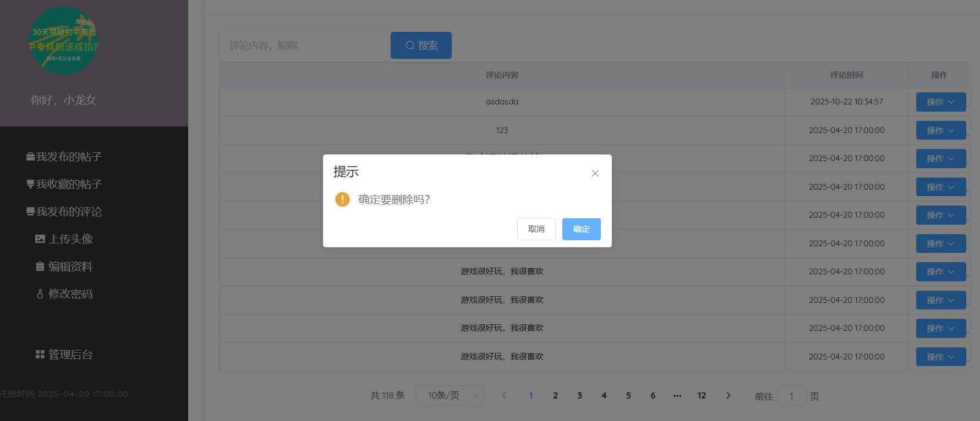The image size is (980, 421).
Task: Select page 1 in pagination
Action: coord(531,395)
